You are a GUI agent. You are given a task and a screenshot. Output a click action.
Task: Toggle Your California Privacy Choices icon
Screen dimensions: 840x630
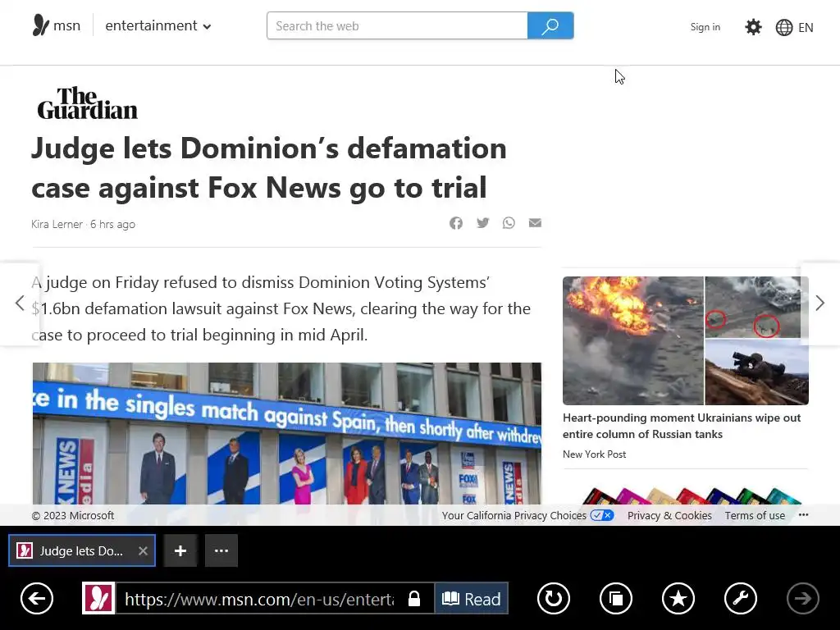(x=602, y=515)
